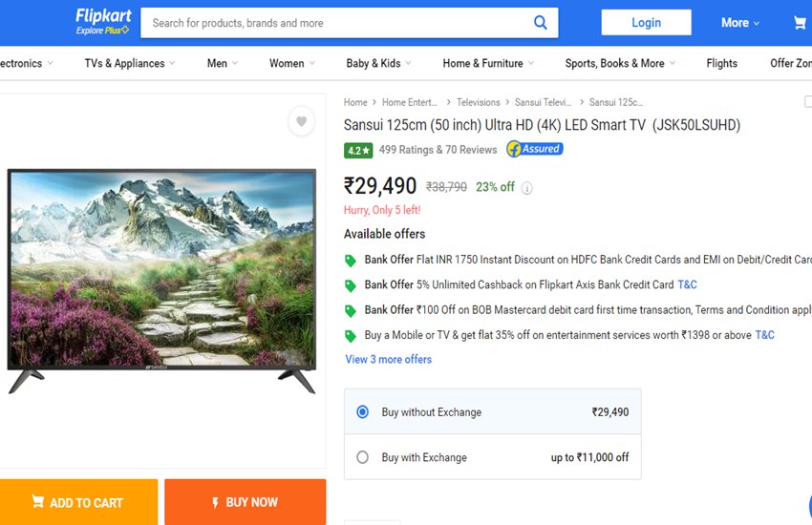Expand the More dropdown in header
Viewport: 812px width, 525px height.
tap(740, 23)
